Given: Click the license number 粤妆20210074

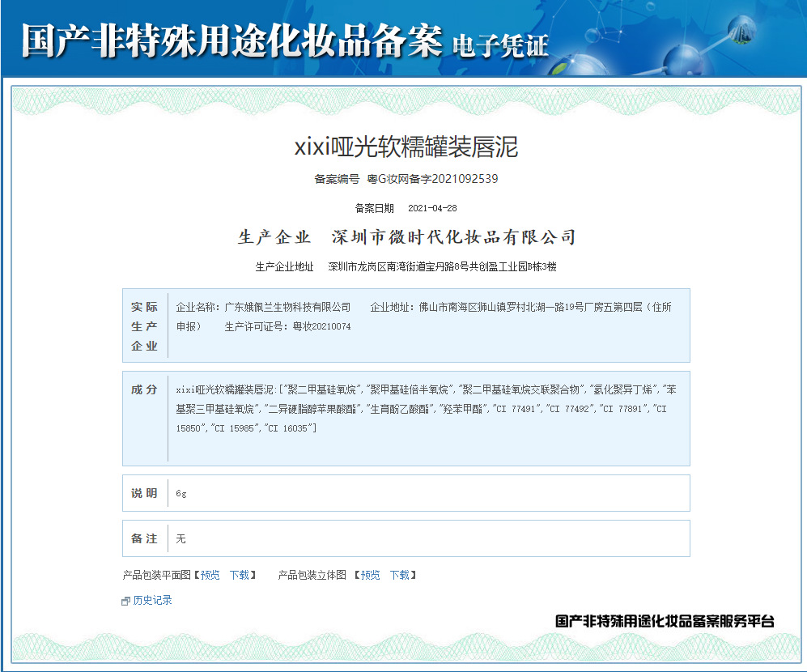Looking at the screenshot, I should [321, 326].
